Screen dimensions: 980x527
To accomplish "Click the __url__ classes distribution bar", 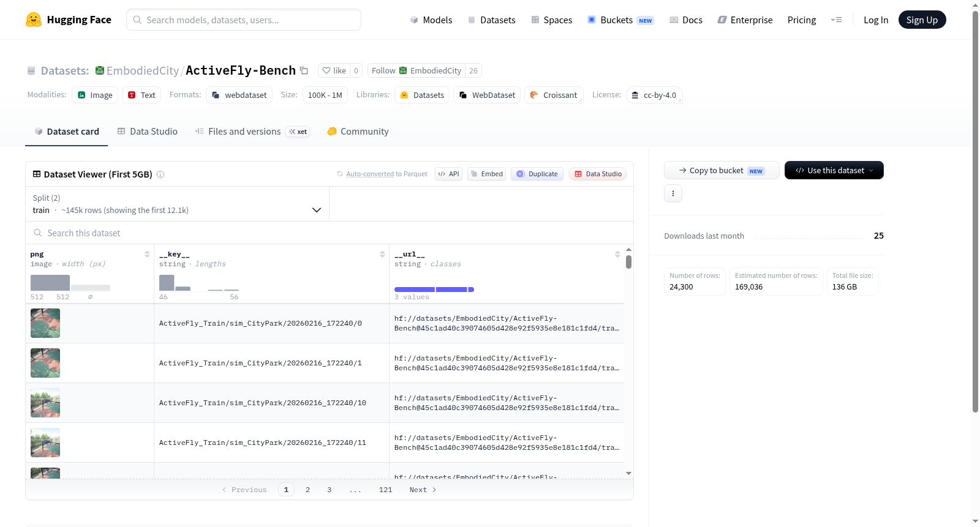I will coord(434,290).
